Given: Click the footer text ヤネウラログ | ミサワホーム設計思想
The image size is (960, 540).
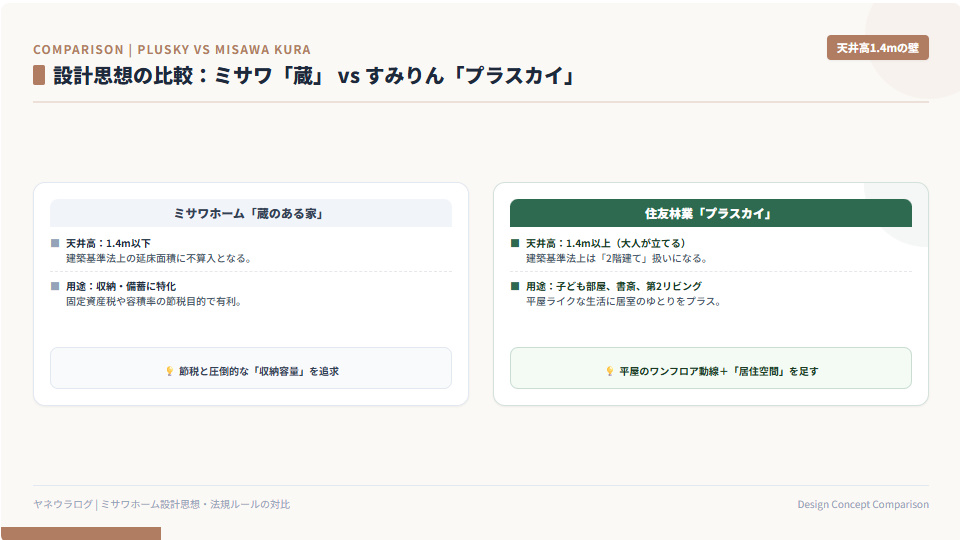Looking at the screenshot, I should pyautogui.click(x=162, y=504).
